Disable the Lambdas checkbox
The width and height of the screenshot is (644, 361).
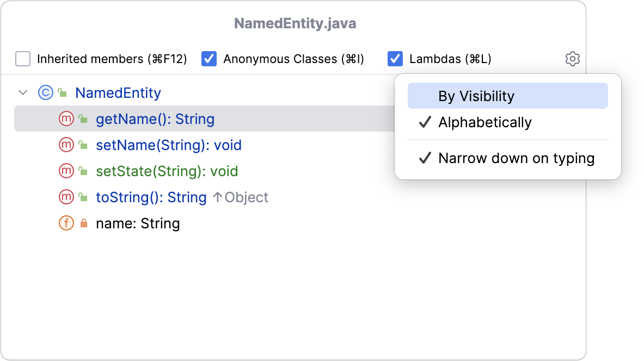pyautogui.click(x=395, y=59)
